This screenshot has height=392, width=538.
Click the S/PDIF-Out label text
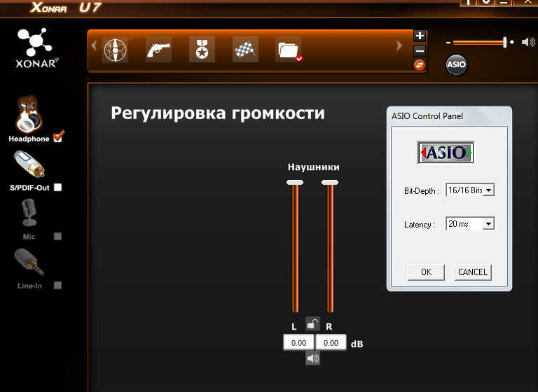(x=29, y=188)
